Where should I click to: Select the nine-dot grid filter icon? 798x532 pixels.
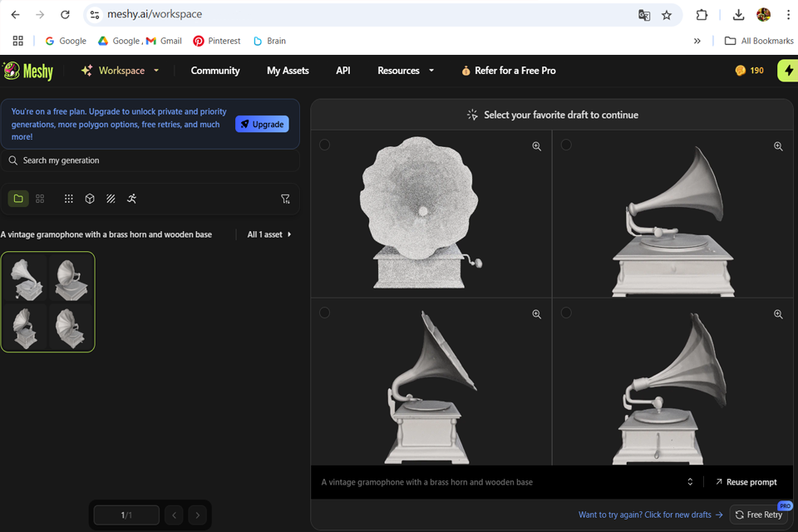(69, 199)
